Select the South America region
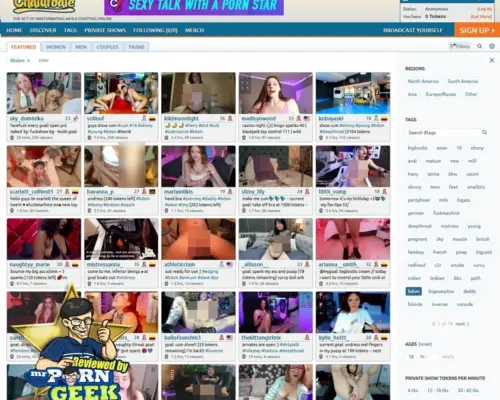This screenshot has width=500, height=400. point(463,81)
